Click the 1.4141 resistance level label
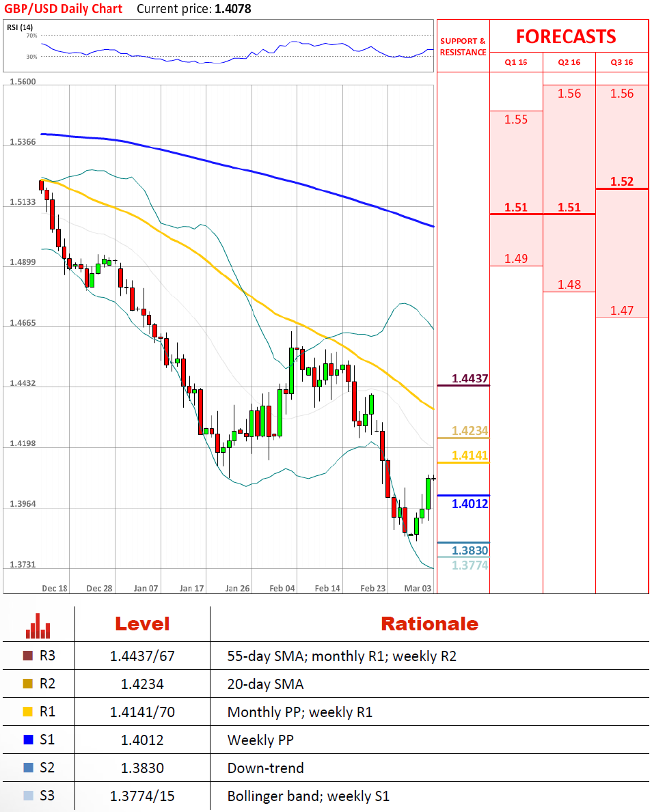 coord(470,456)
